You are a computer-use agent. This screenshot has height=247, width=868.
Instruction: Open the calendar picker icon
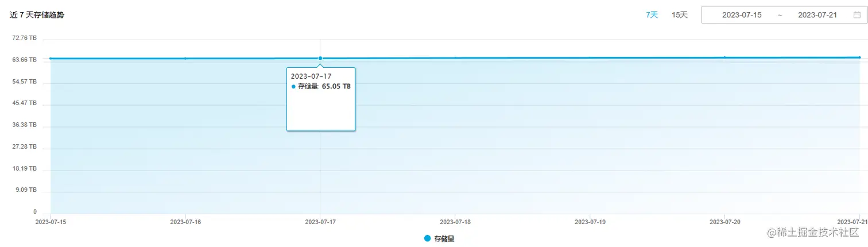[x=857, y=15]
